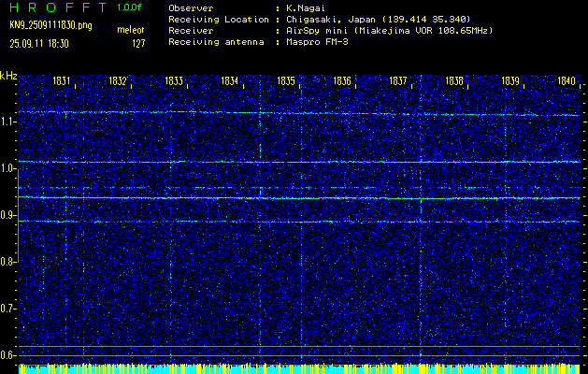
Task: Click the 1835 time marker
Action: click(286, 80)
